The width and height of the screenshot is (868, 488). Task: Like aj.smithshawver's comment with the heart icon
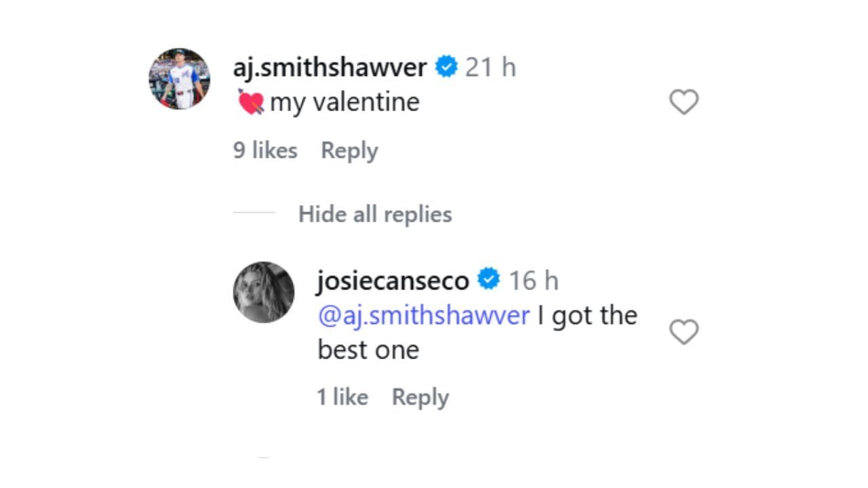683,102
